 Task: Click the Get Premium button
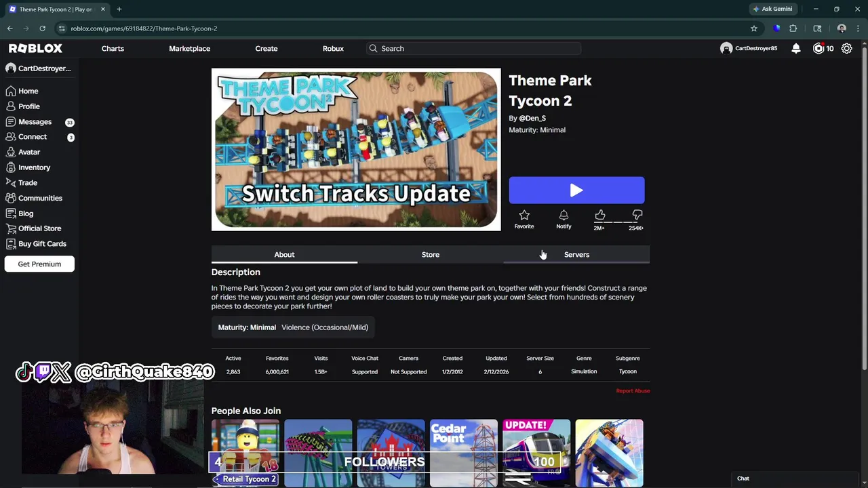[x=39, y=264]
